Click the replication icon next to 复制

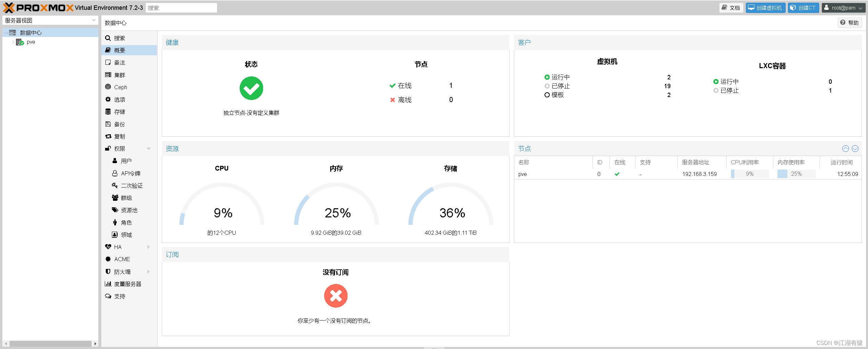click(x=108, y=136)
